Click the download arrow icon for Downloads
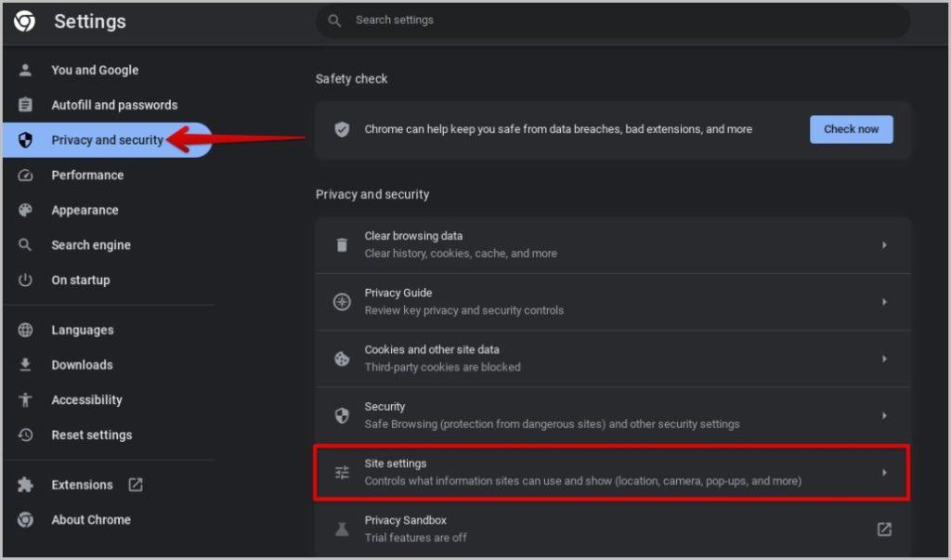The image size is (951, 560). tap(25, 365)
